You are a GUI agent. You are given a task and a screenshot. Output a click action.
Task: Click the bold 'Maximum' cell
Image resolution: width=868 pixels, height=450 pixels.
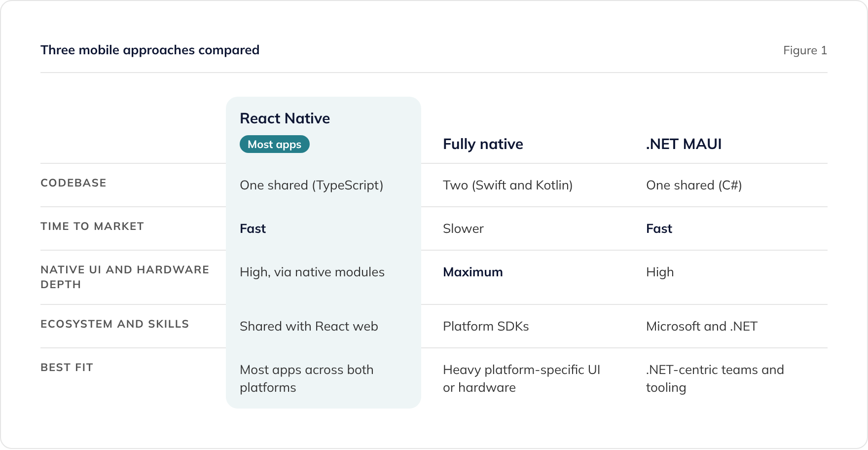(x=472, y=272)
